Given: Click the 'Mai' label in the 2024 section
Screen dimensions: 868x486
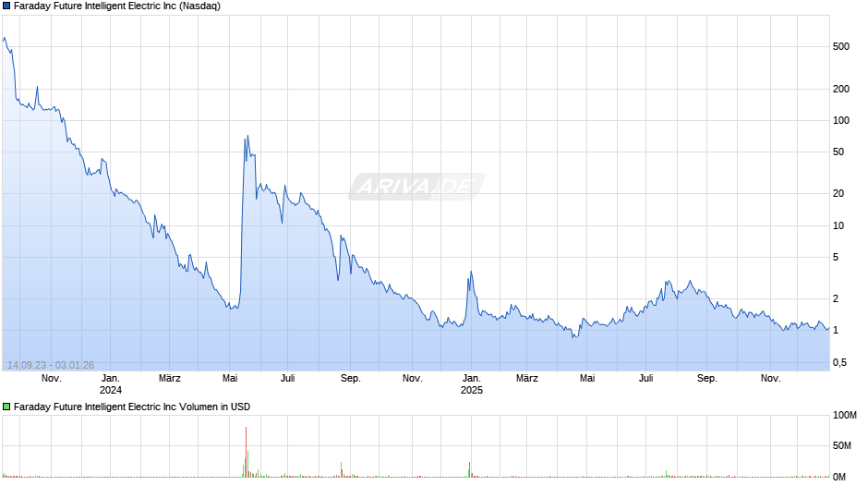Looking at the screenshot, I should [x=230, y=379].
